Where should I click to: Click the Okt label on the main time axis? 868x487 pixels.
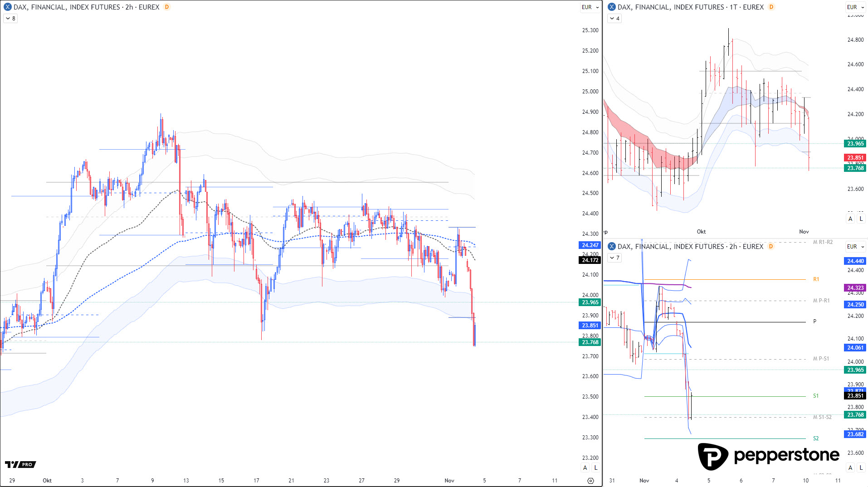pyautogui.click(x=47, y=481)
